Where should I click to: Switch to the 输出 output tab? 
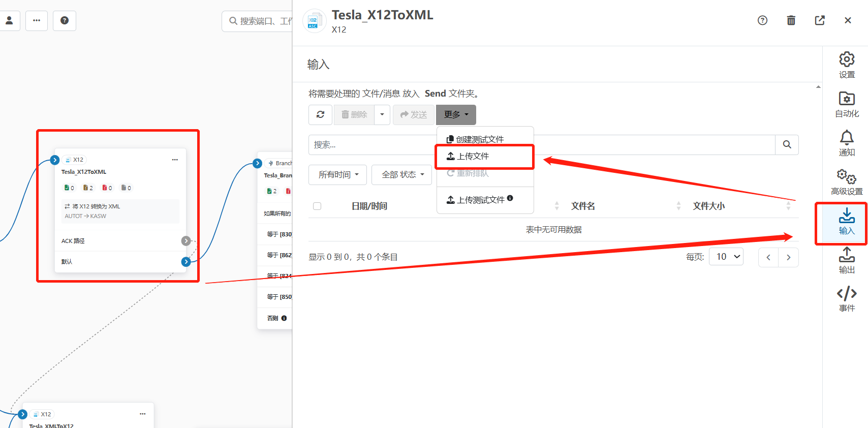[846, 260]
